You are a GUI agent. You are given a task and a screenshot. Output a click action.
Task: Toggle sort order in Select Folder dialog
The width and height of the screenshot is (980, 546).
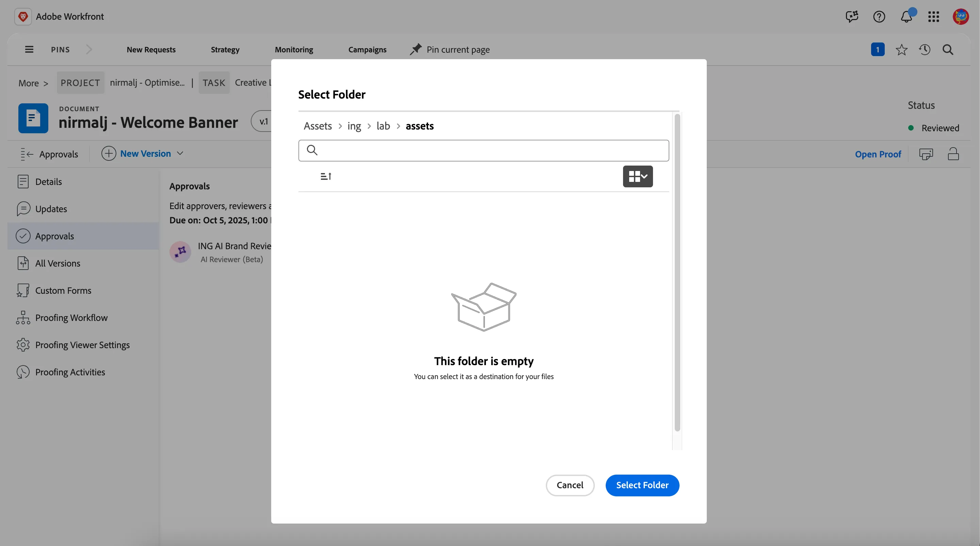(x=326, y=176)
